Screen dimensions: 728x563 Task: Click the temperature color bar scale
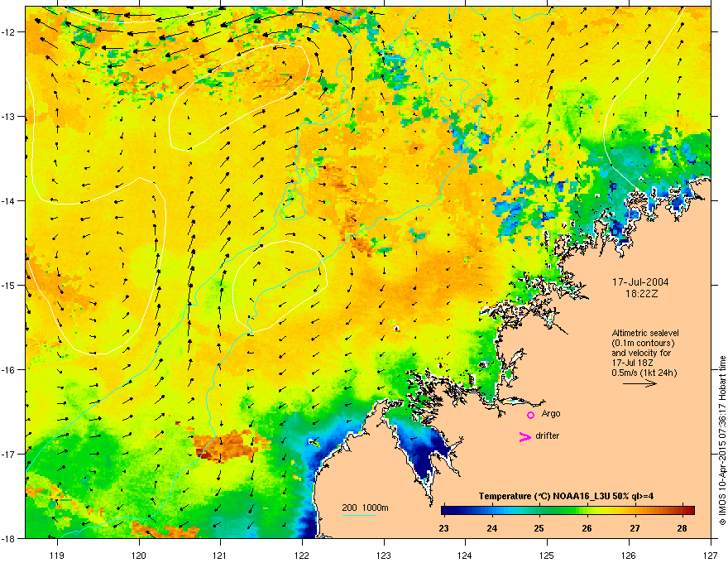568,510
